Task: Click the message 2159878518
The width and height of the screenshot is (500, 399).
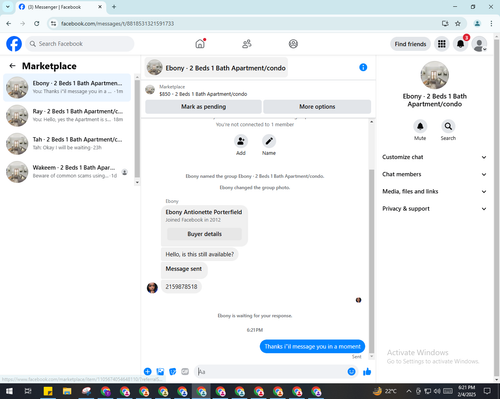Action: coord(181,287)
